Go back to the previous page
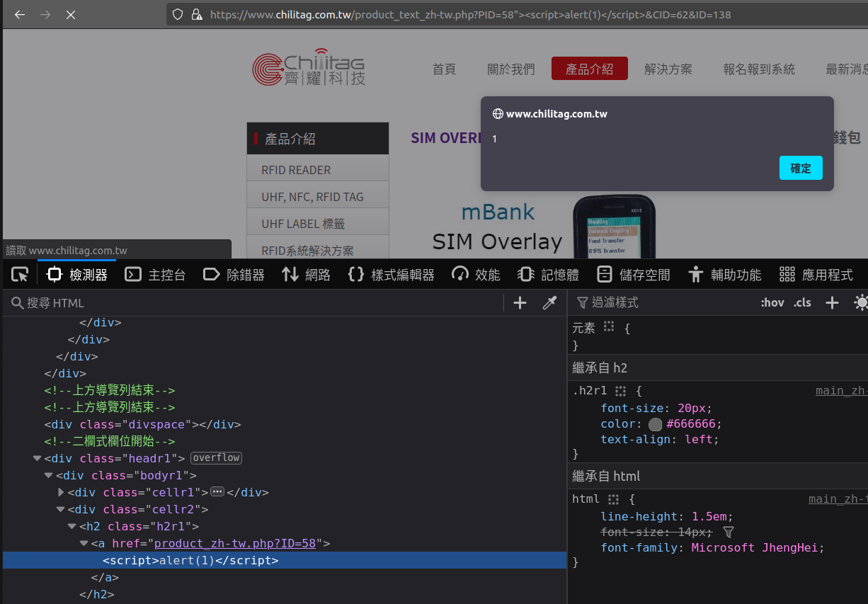The image size is (868, 604). tap(20, 14)
